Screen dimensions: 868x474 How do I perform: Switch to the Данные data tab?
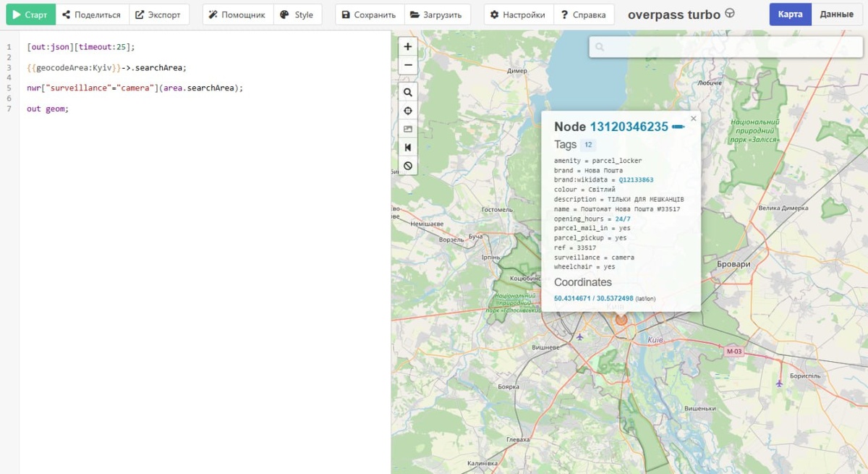pos(837,14)
